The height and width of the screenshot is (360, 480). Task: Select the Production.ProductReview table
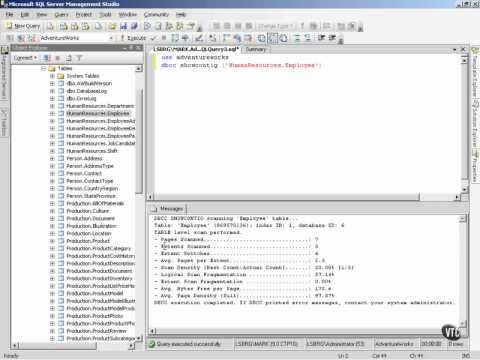pyautogui.click(x=96, y=331)
